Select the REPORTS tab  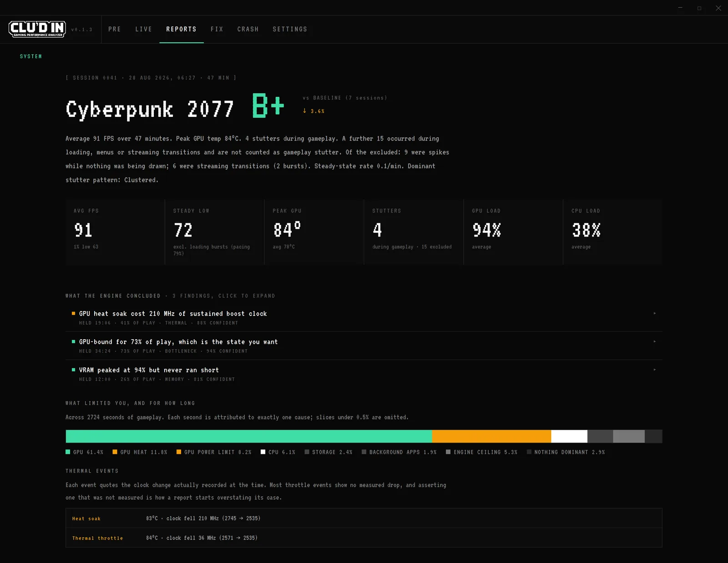(x=182, y=29)
